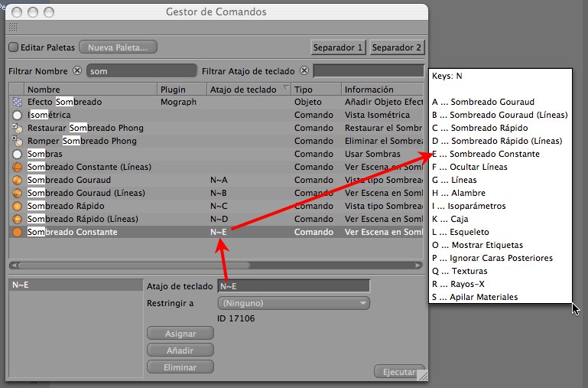Click the Separador 1 button
Image resolution: width=588 pixels, height=388 pixels.
point(338,47)
